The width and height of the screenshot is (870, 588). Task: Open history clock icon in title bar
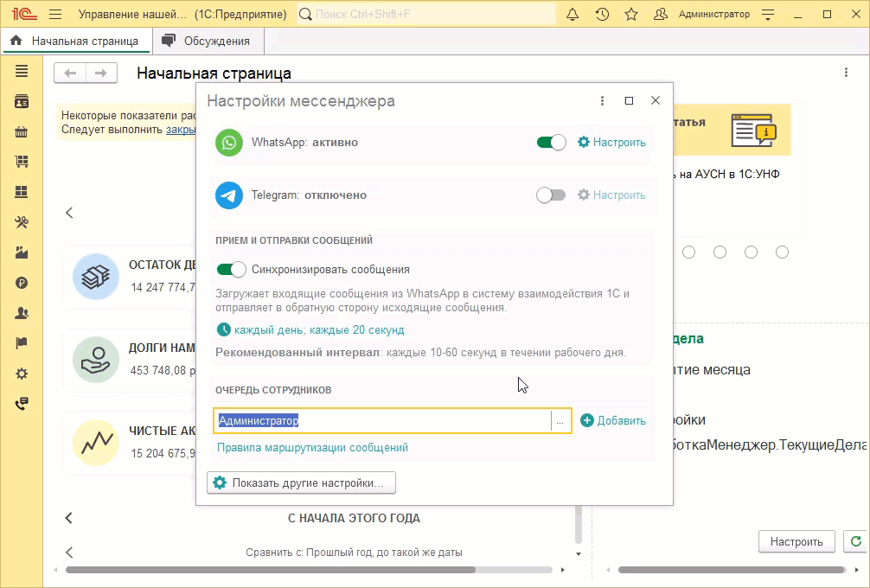[x=602, y=15]
